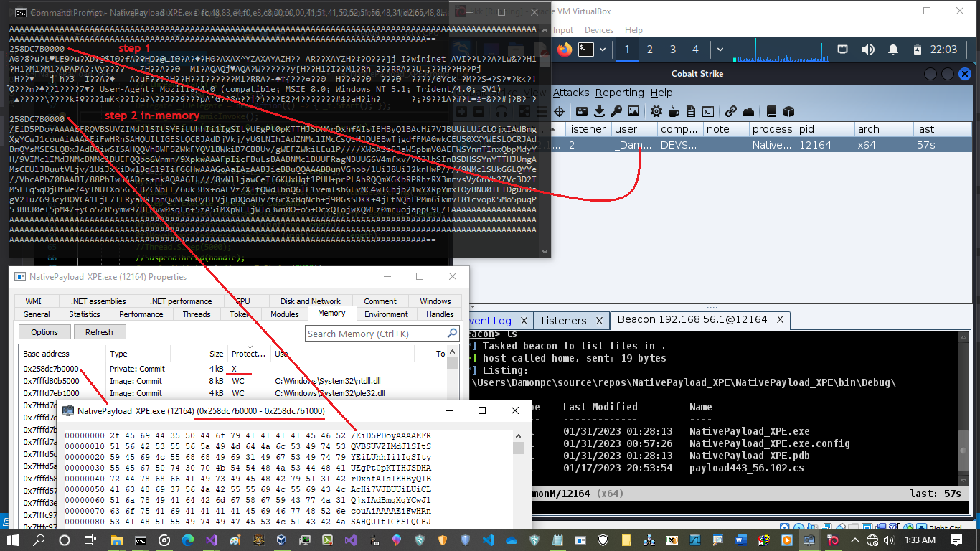Viewport: 980px width, 551px height.
Task: Open the Statistics tab in Properties window
Action: point(85,314)
